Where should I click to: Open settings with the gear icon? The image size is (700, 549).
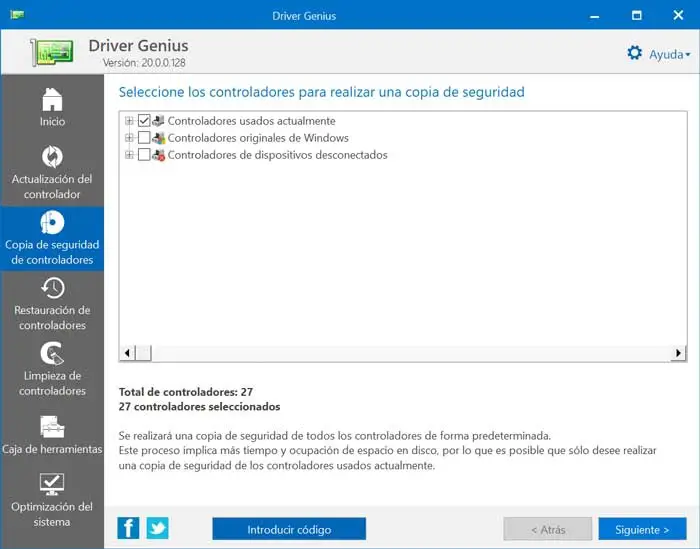coord(634,53)
